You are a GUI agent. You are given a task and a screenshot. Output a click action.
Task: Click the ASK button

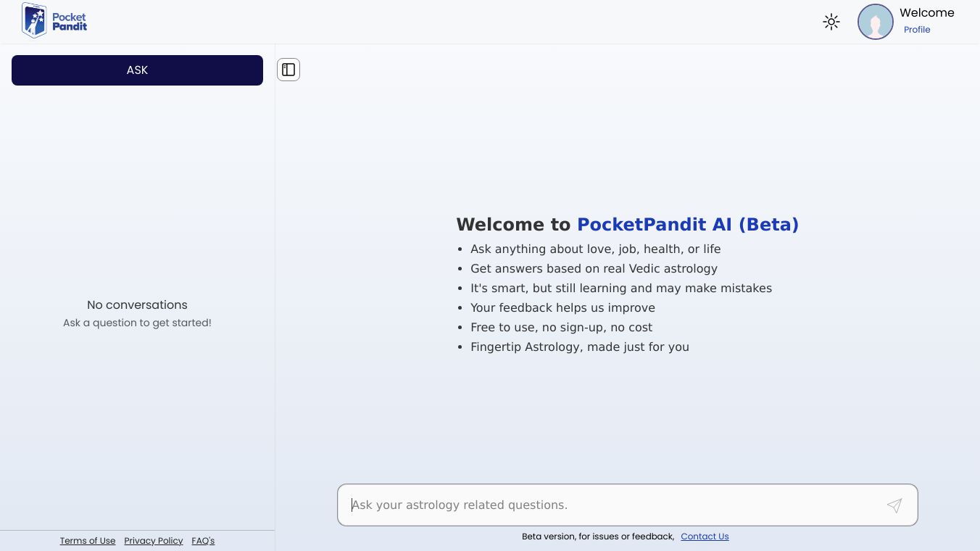pyautogui.click(x=137, y=70)
